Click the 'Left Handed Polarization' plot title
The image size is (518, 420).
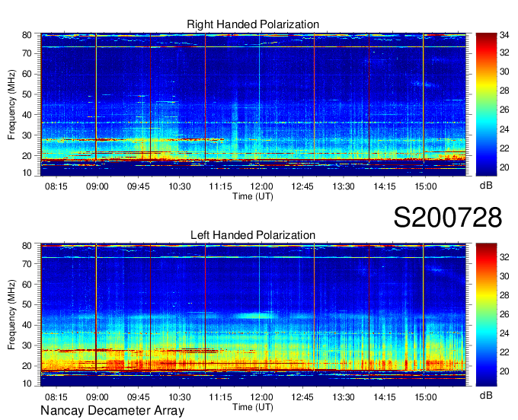pyautogui.click(x=253, y=235)
